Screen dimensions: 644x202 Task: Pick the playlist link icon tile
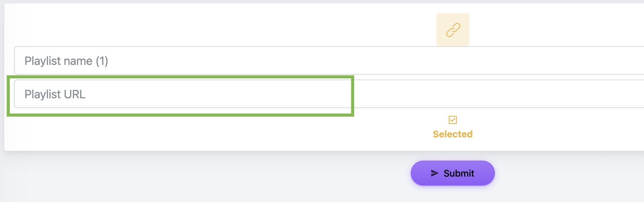tap(453, 30)
